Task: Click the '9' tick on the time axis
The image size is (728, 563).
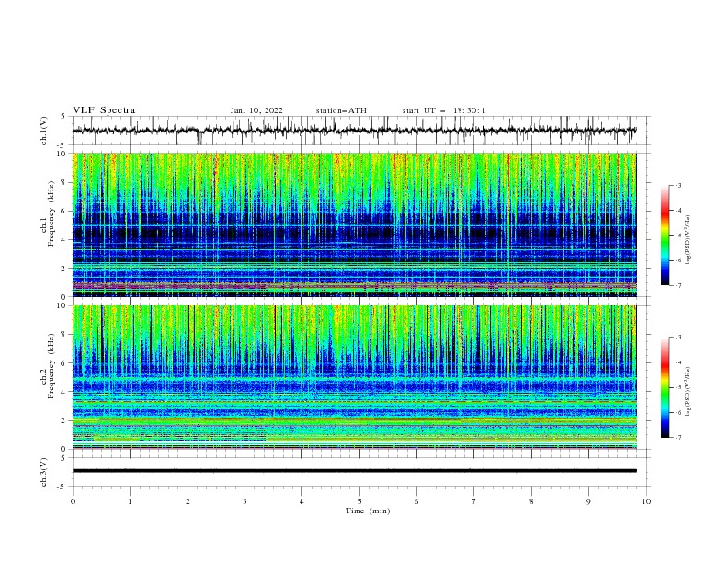Action: tap(588, 501)
